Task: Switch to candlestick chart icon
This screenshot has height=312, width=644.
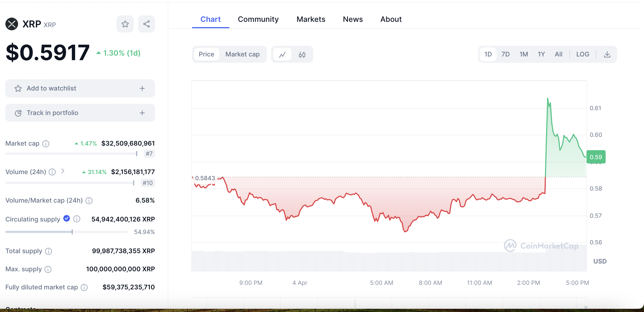Action: pos(302,55)
